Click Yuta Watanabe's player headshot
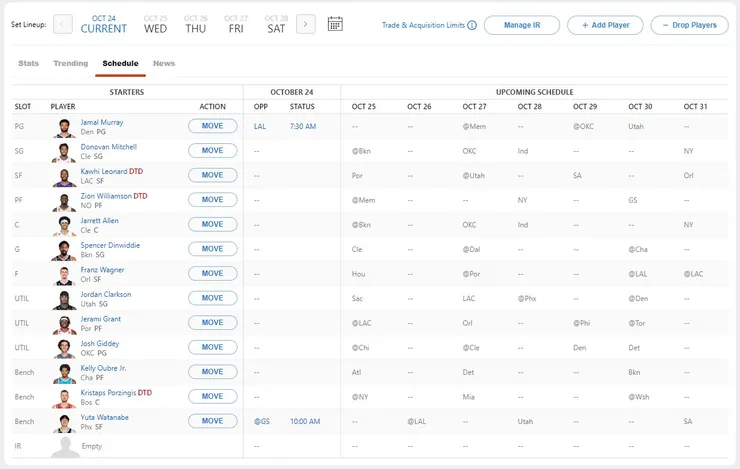The width and height of the screenshot is (740, 469). point(64,422)
